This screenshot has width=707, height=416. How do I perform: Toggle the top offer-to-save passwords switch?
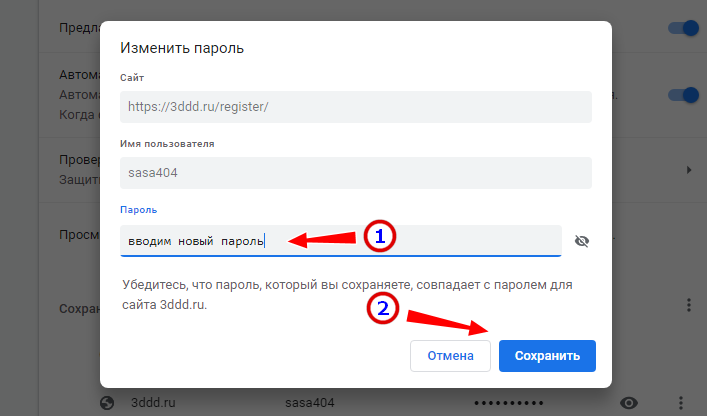coord(684,28)
